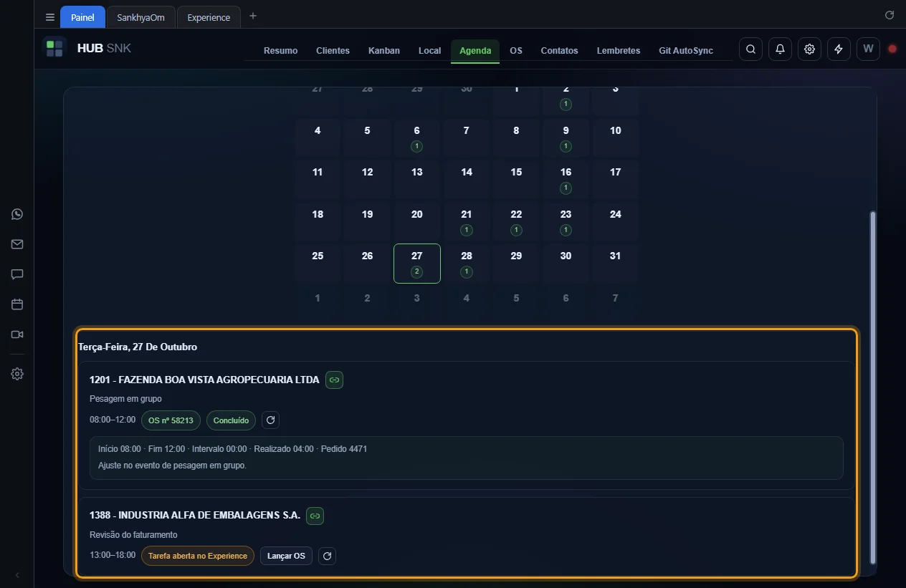This screenshot has height=588, width=906.
Task: Open link icon for Industria Alfa de Embalagens
Action: pyautogui.click(x=315, y=516)
